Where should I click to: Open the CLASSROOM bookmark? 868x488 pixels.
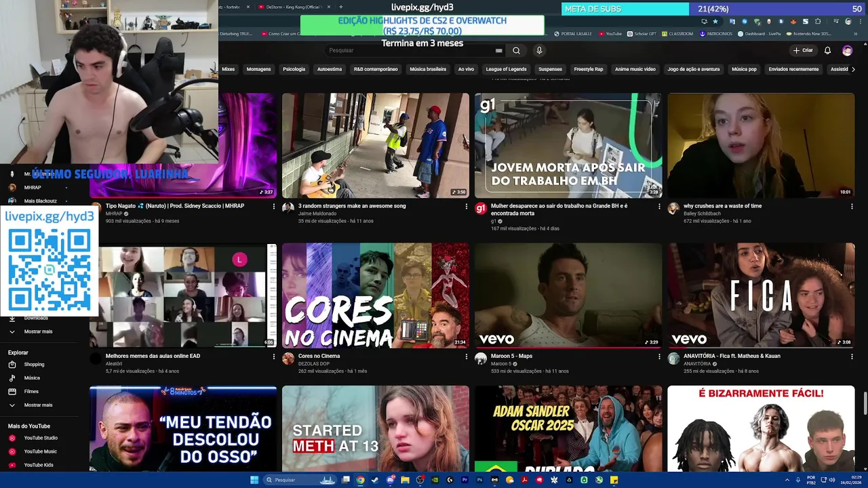point(677,33)
